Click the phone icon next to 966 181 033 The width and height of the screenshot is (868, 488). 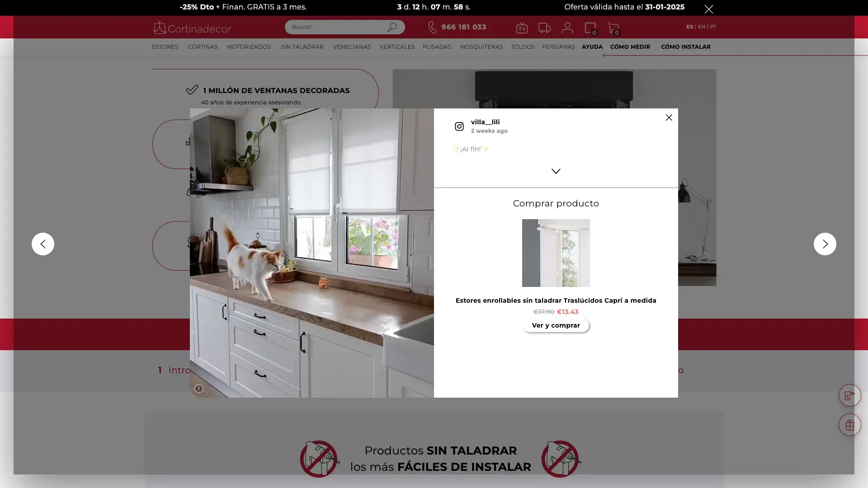(432, 27)
